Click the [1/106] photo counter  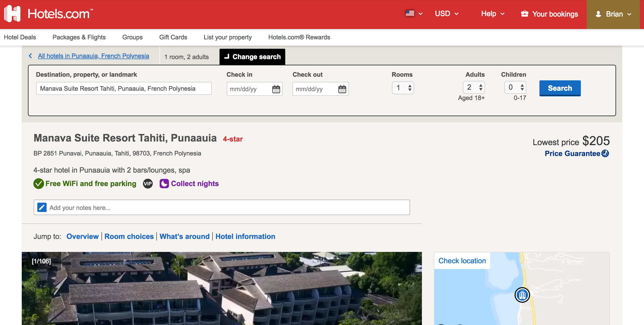(x=41, y=261)
